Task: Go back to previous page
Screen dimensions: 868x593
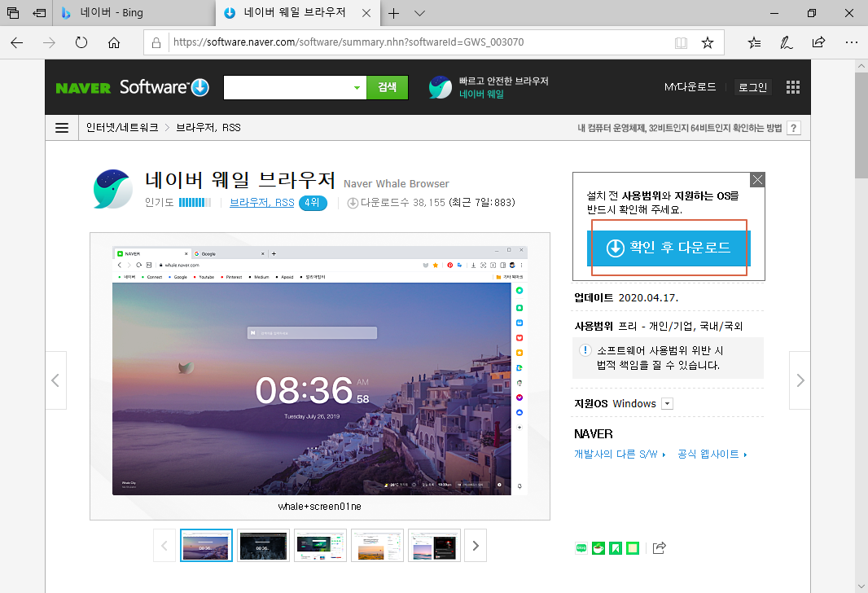Action: pos(16,42)
